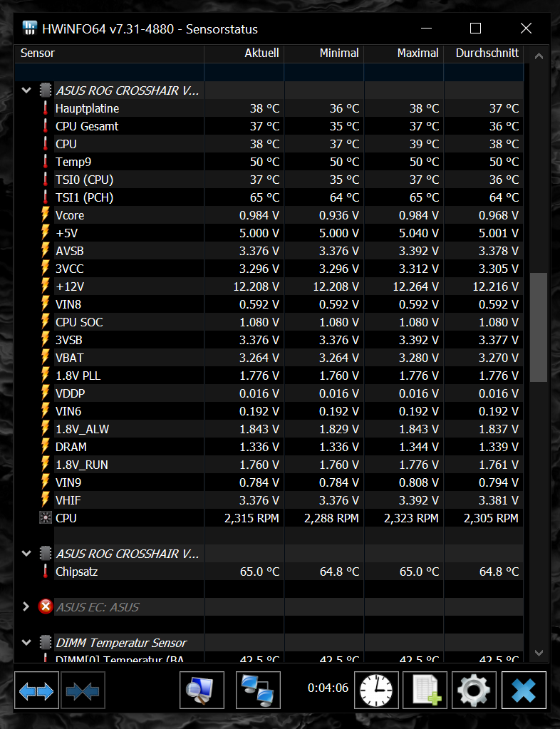Maximize the HWiNFO64 window

tap(475, 29)
